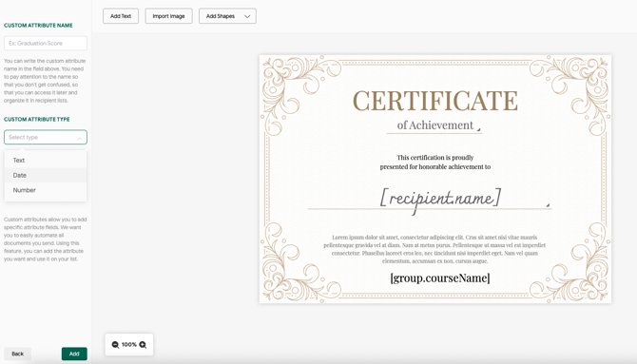The height and width of the screenshot is (364, 637).
Task: Open the Select type dropdown
Action: point(46,137)
